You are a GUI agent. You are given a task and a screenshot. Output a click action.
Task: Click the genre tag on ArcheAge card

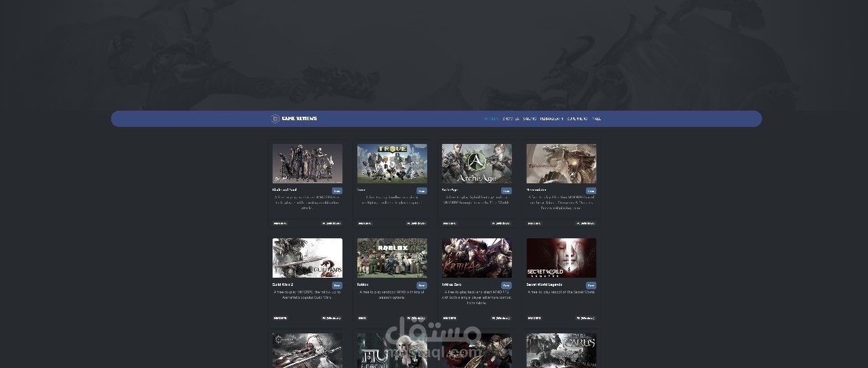[x=450, y=223]
